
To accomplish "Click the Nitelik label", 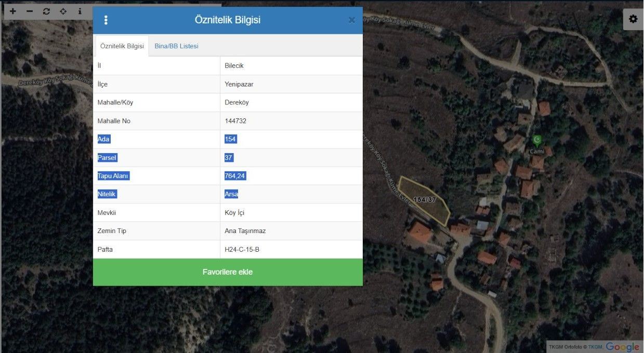I will pos(107,194).
